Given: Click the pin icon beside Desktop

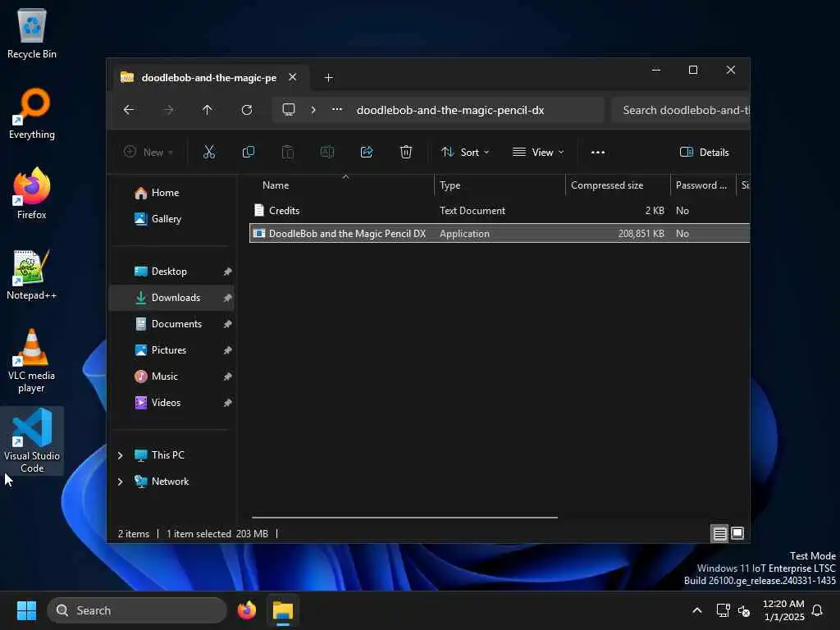Looking at the screenshot, I should (x=228, y=272).
